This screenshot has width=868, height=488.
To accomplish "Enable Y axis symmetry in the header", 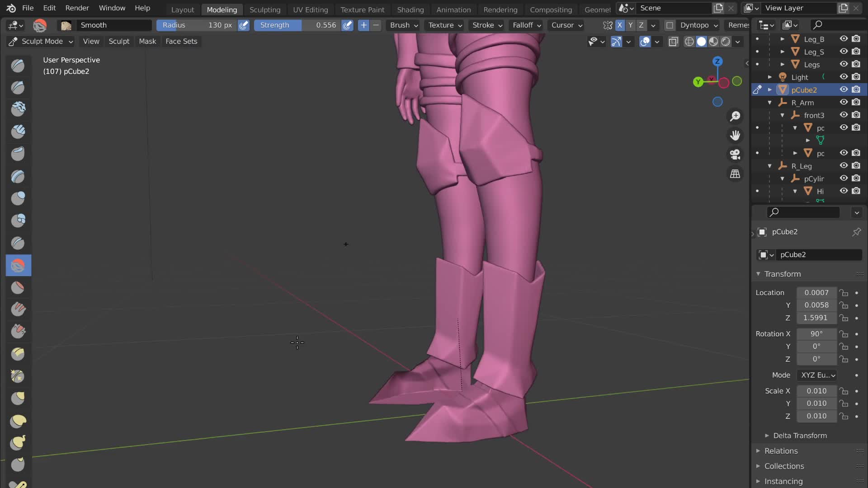I will [x=631, y=25].
